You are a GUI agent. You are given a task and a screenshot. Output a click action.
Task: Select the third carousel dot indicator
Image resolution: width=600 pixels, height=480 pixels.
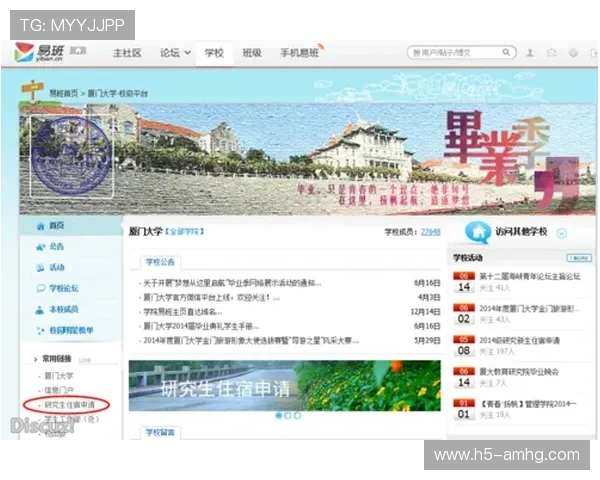tap(297, 415)
